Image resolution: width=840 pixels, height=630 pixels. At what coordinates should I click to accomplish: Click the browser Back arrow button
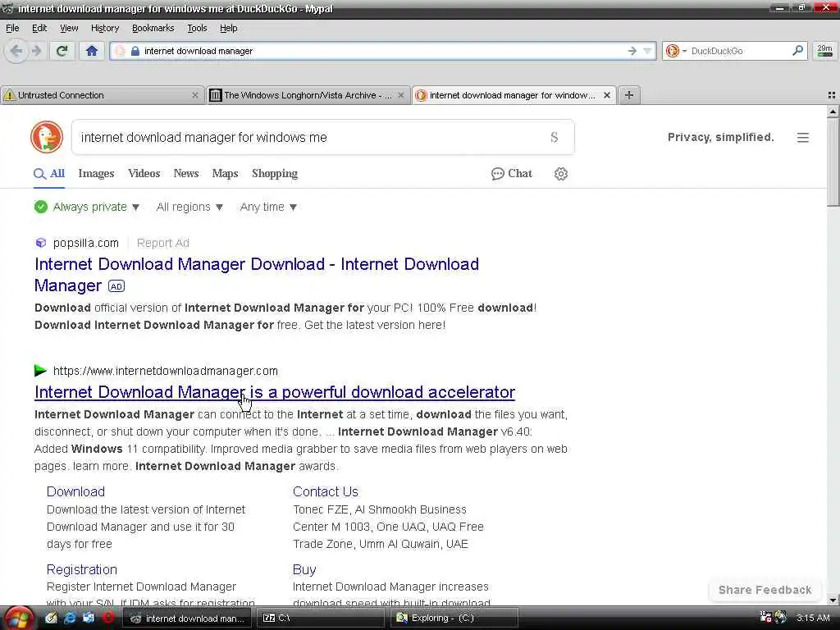point(16,51)
